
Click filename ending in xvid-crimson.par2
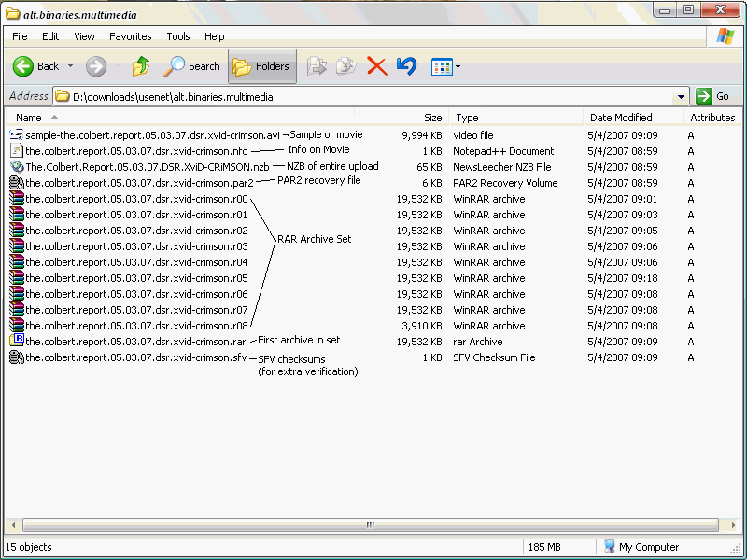pyautogui.click(x=139, y=183)
